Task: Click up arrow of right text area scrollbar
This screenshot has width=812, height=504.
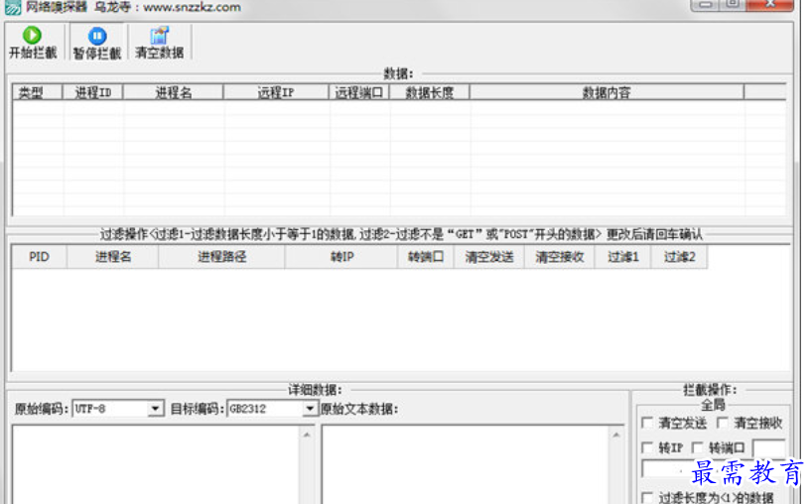Action: 616,436
